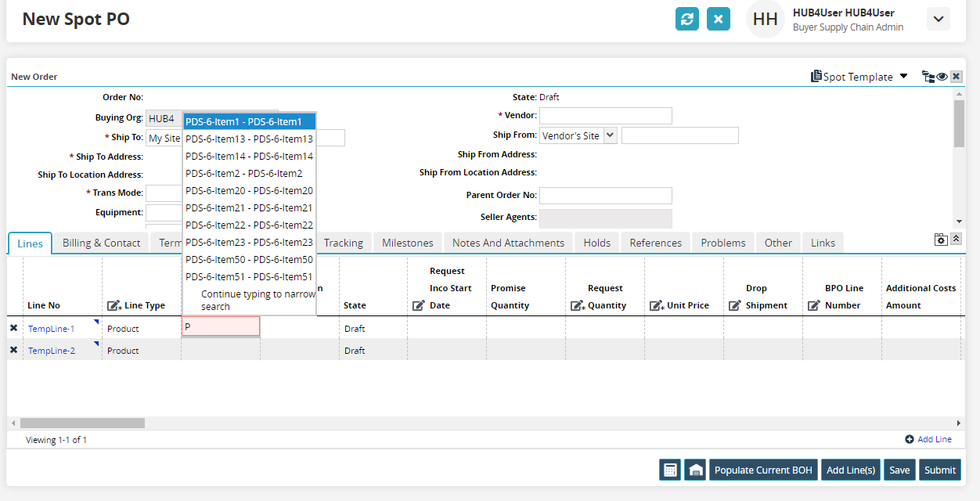980x501 pixels.
Task: Toggle the eye visibility icon
Action: 942,77
